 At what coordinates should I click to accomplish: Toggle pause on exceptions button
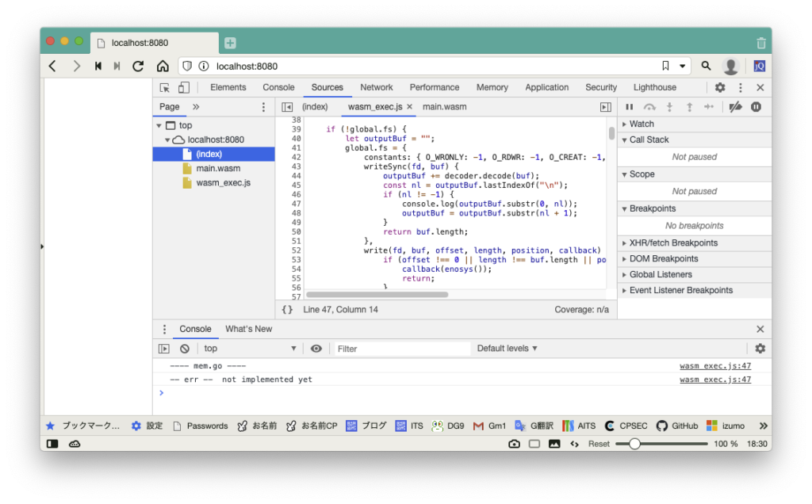(x=756, y=107)
